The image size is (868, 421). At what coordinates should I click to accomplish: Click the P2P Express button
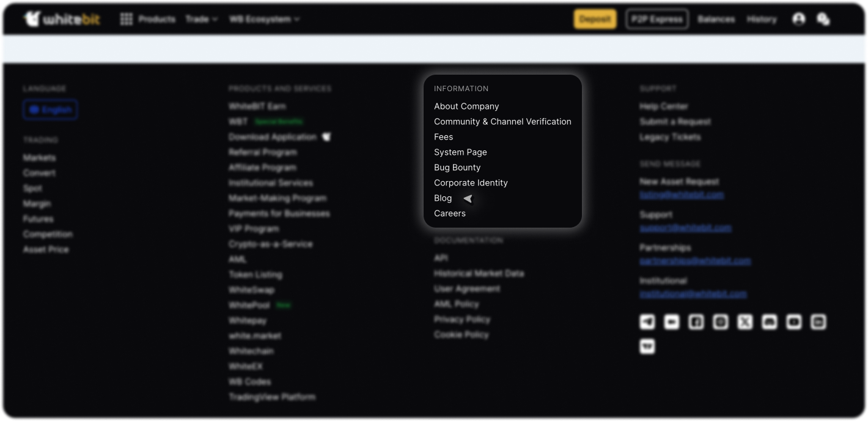pos(657,19)
